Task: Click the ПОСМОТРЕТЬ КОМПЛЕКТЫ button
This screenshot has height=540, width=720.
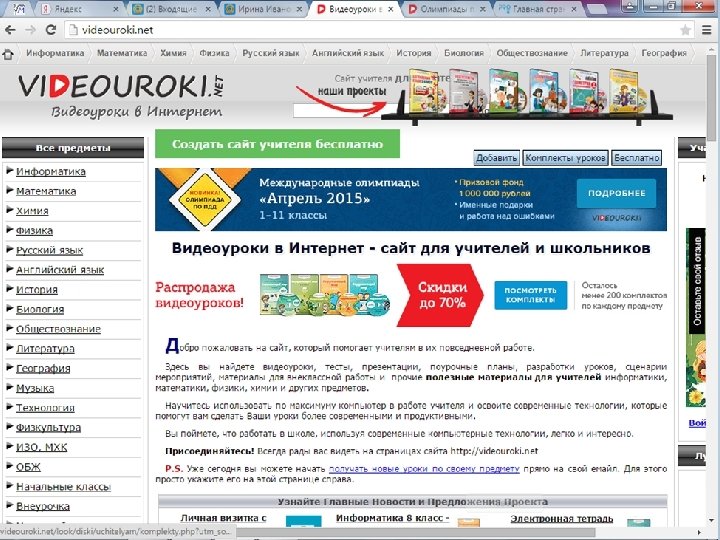Action: click(530, 295)
